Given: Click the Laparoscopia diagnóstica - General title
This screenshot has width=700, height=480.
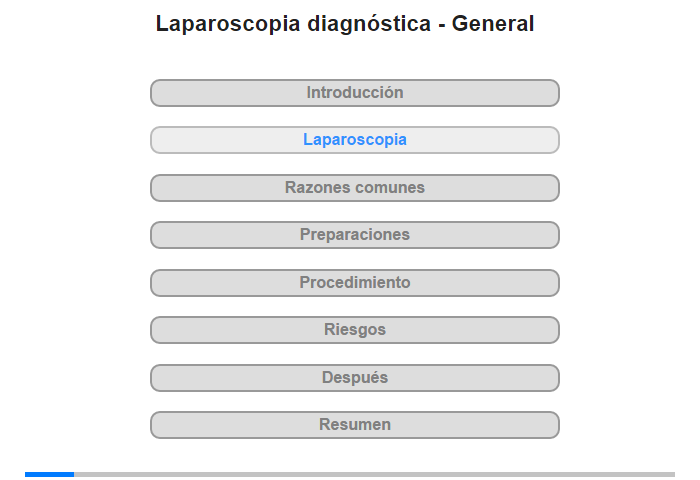Looking at the screenshot, I should pyautogui.click(x=345, y=24).
